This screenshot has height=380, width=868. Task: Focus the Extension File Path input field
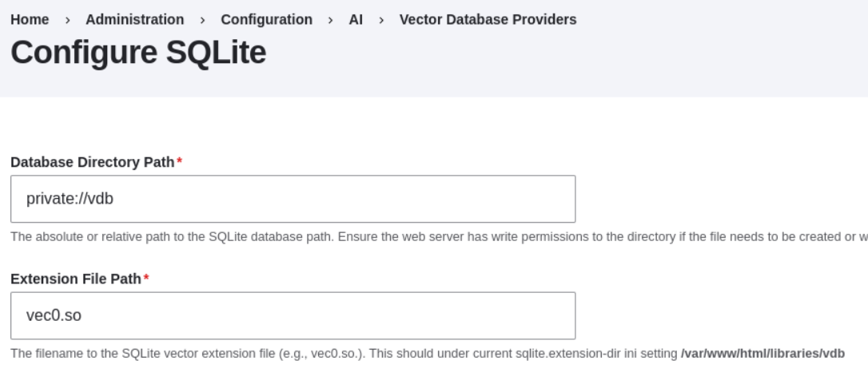coord(293,315)
